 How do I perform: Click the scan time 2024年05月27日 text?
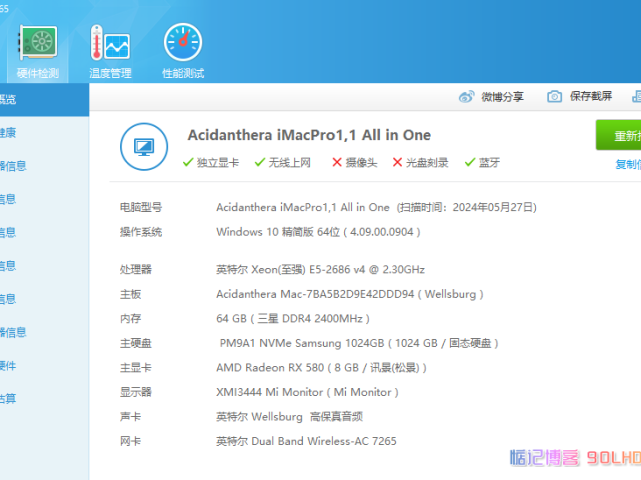pyautogui.click(x=494, y=207)
